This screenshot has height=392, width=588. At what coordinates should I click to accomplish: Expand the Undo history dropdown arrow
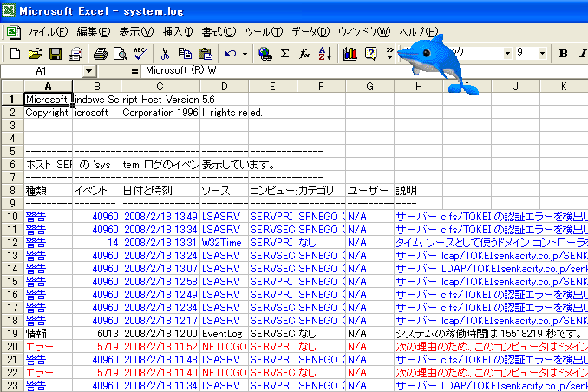pos(245,54)
